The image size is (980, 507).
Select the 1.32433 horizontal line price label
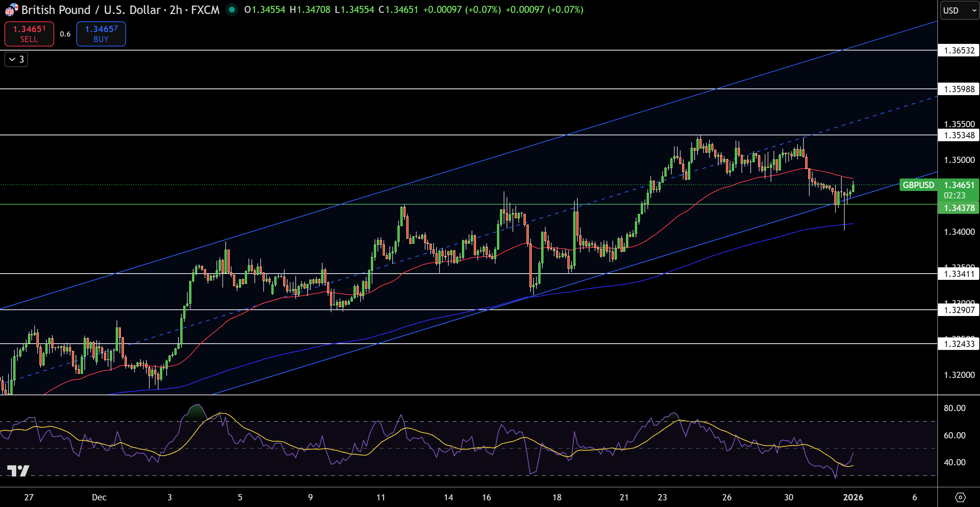958,344
